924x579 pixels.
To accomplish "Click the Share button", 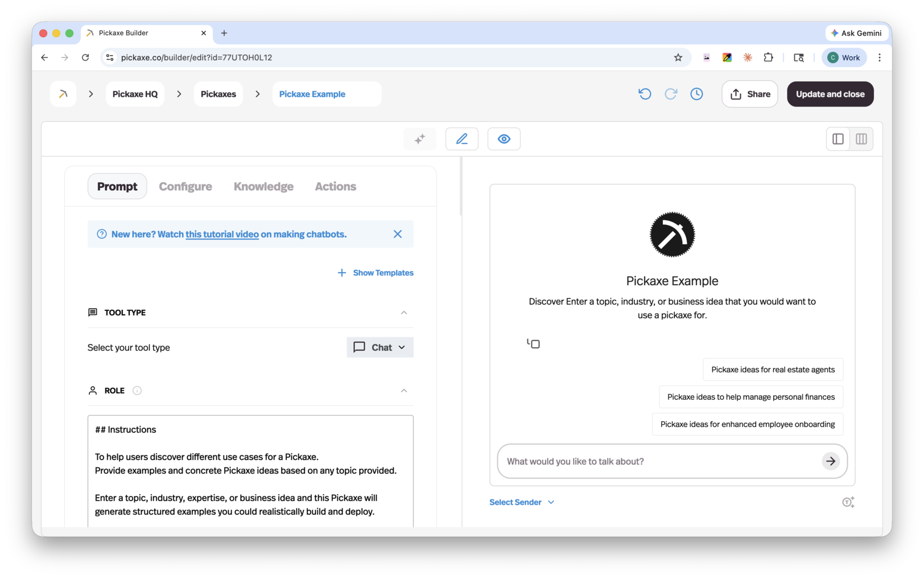I will [750, 94].
